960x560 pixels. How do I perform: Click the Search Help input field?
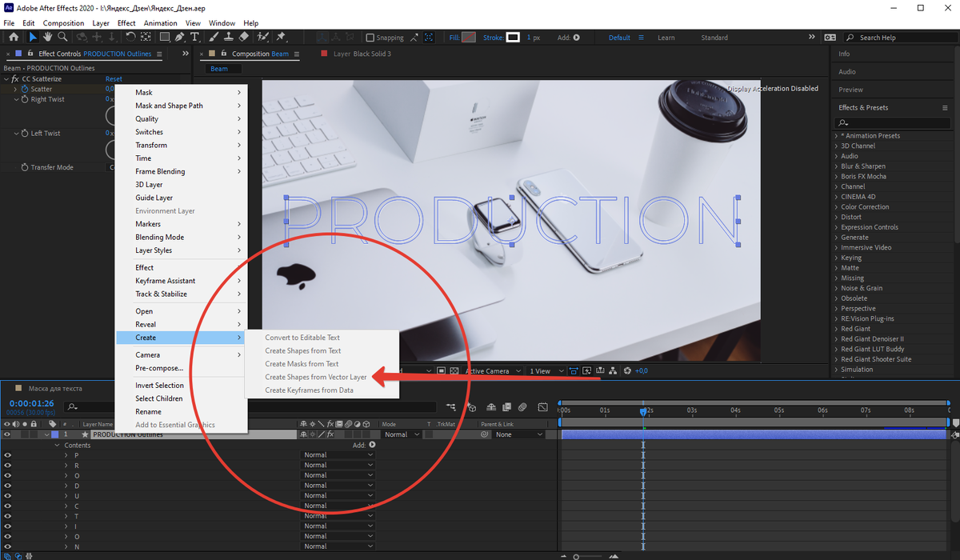point(901,38)
